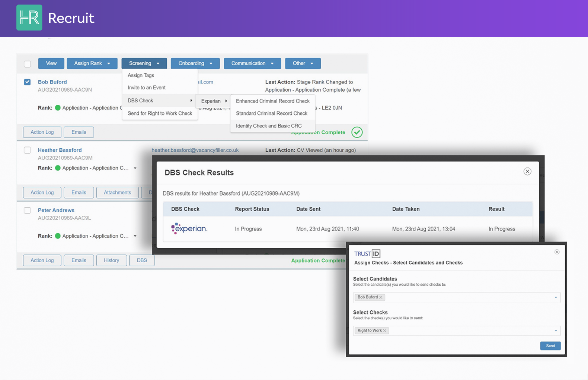Open Heather Bassford's candidate profile link
Image resolution: width=588 pixels, height=380 pixels.
point(60,150)
